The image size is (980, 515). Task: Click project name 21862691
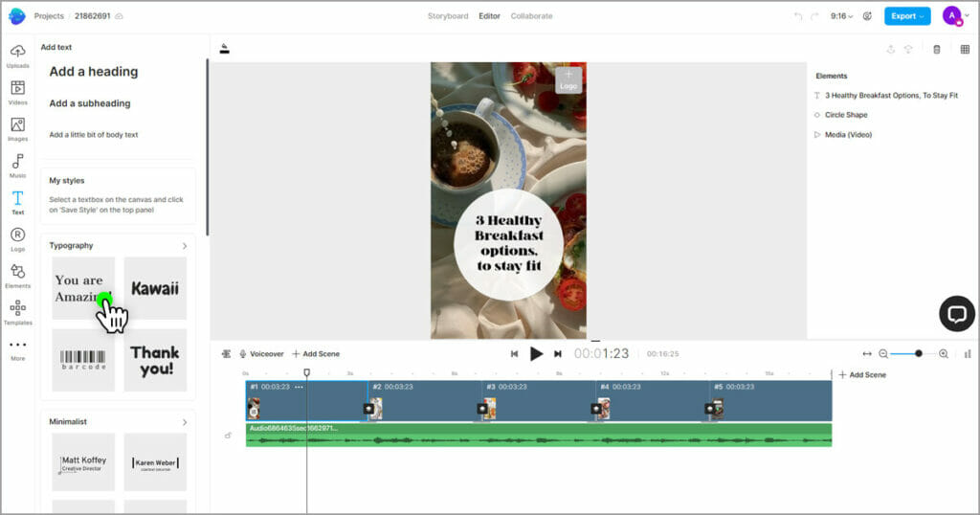point(93,16)
